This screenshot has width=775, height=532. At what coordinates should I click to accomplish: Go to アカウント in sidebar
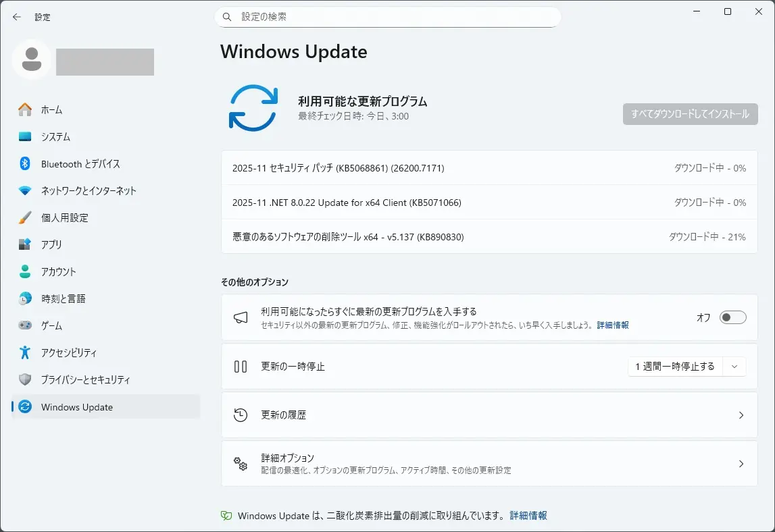point(58,271)
